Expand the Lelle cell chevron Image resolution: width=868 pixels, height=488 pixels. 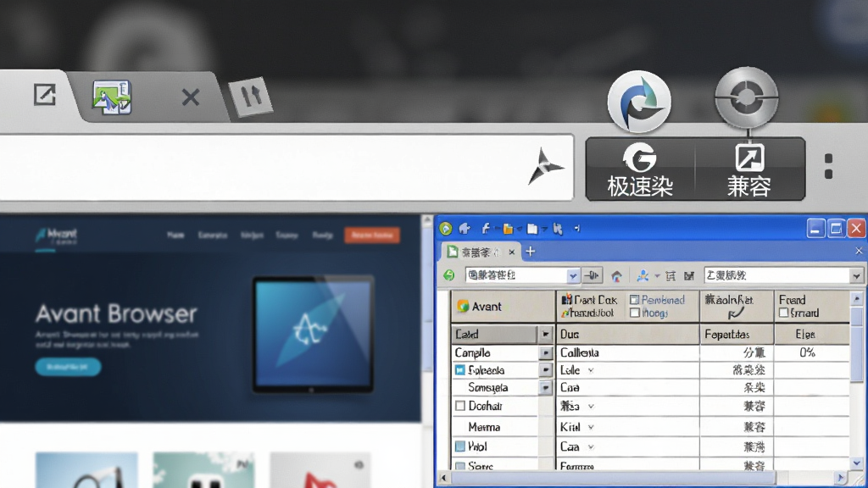(591, 371)
